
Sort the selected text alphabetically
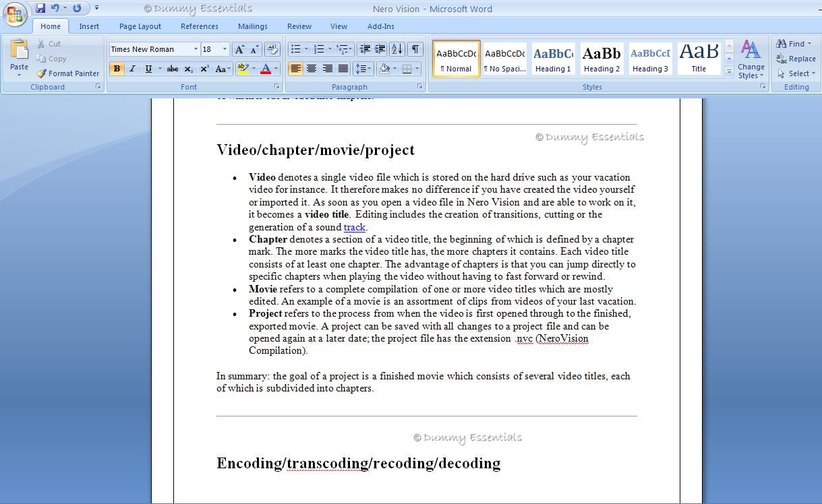397,49
